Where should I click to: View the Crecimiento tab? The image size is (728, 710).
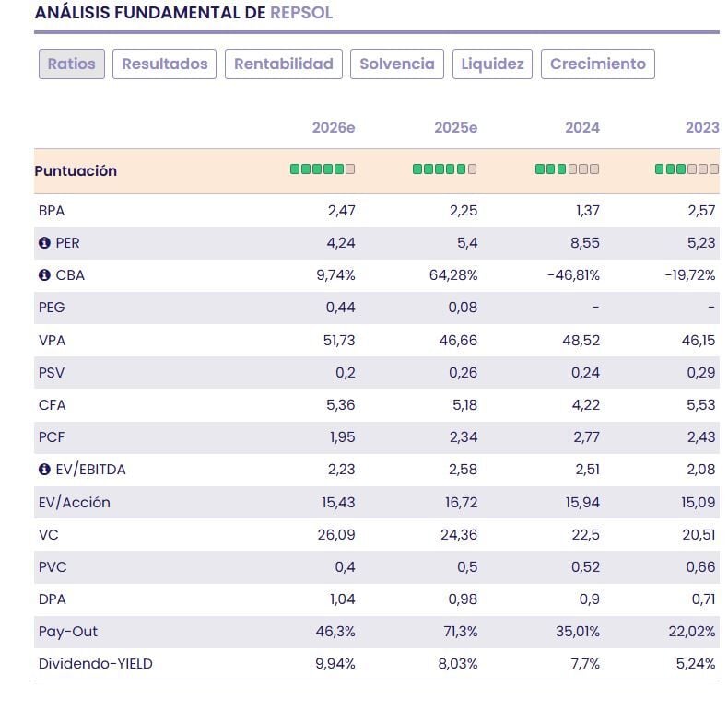click(x=597, y=64)
